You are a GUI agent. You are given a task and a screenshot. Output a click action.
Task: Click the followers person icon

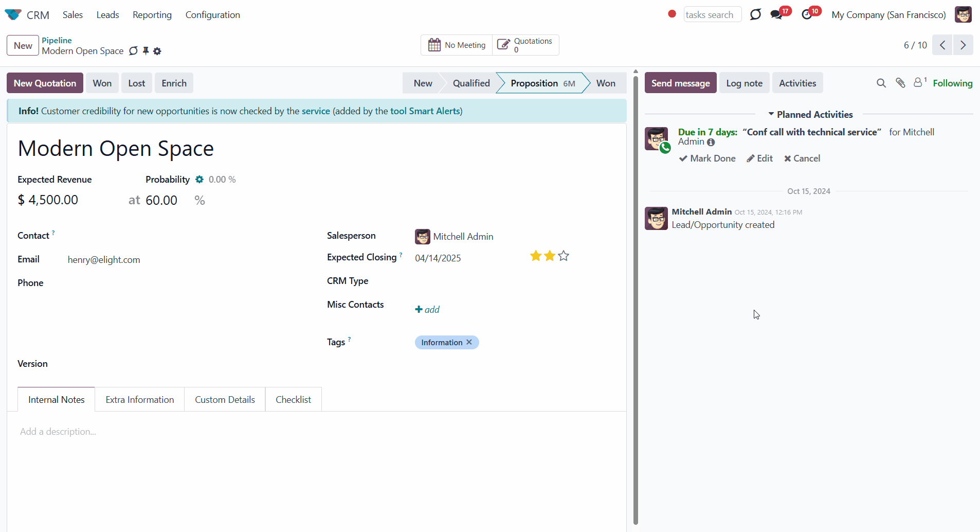pyautogui.click(x=918, y=82)
